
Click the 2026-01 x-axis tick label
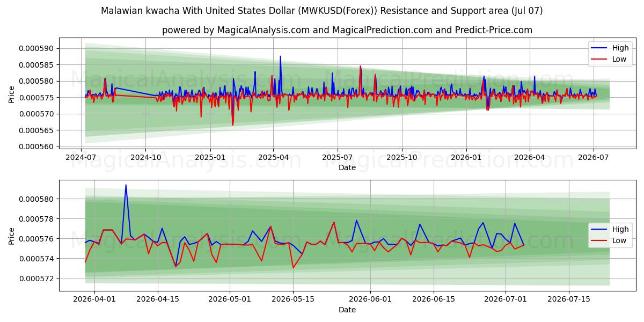point(466,158)
